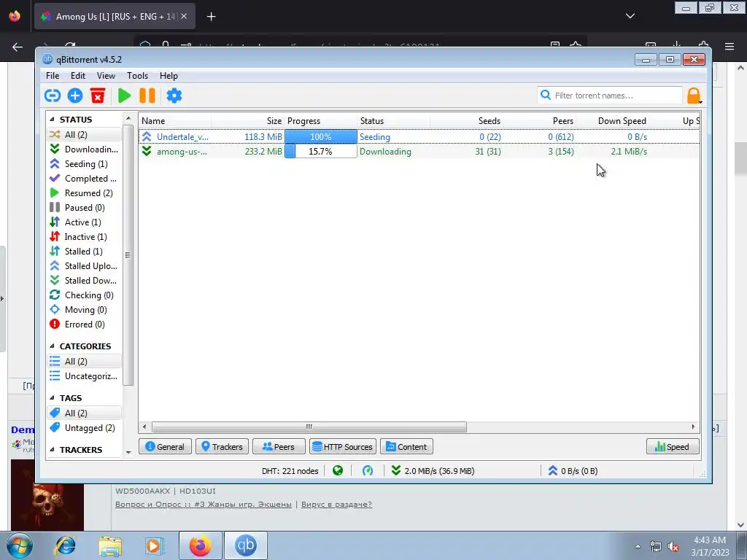Image resolution: width=747 pixels, height=560 pixels.
Task: Click the upload speed status bar entry
Action: click(573, 471)
